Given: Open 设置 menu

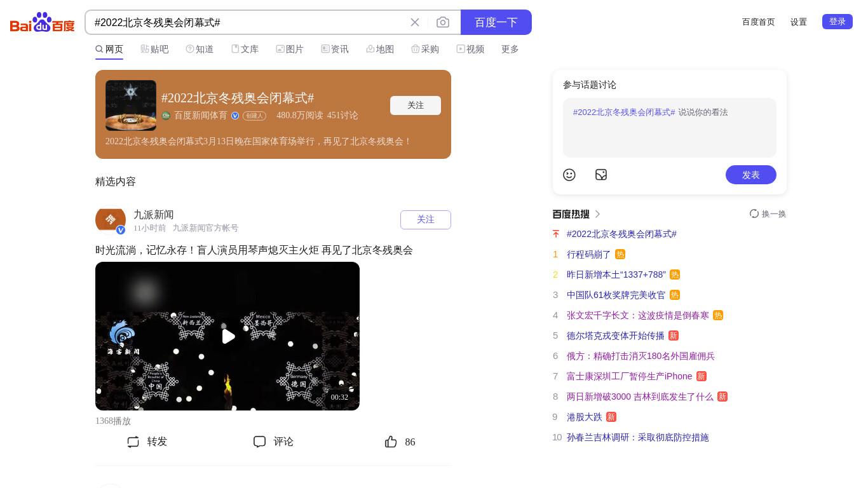Looking at the screenshot, I should pos(799,22).
